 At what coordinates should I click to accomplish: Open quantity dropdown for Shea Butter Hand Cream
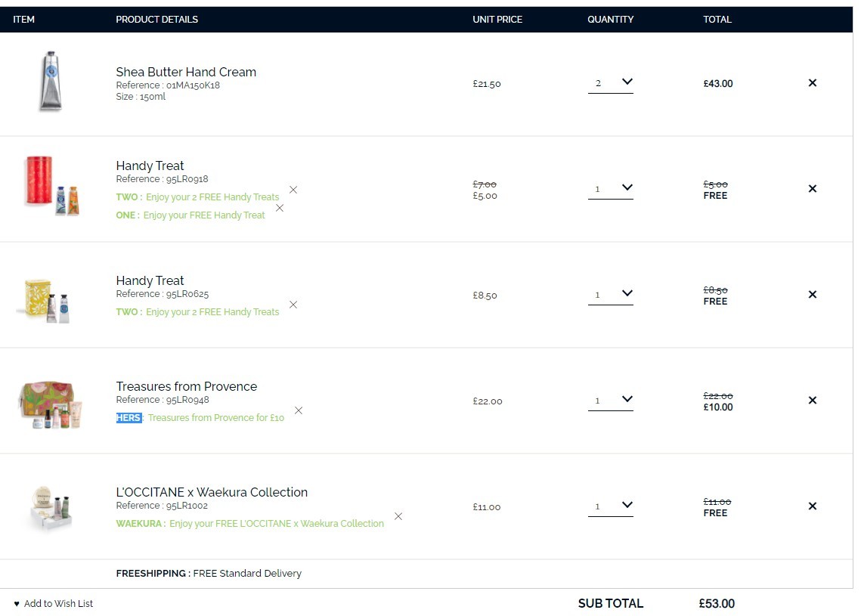610,83
